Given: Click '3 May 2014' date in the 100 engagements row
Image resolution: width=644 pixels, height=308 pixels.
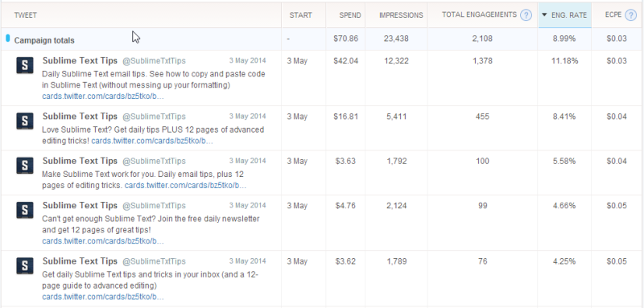Looking at the screenshot, I should [x=247, y=161].
